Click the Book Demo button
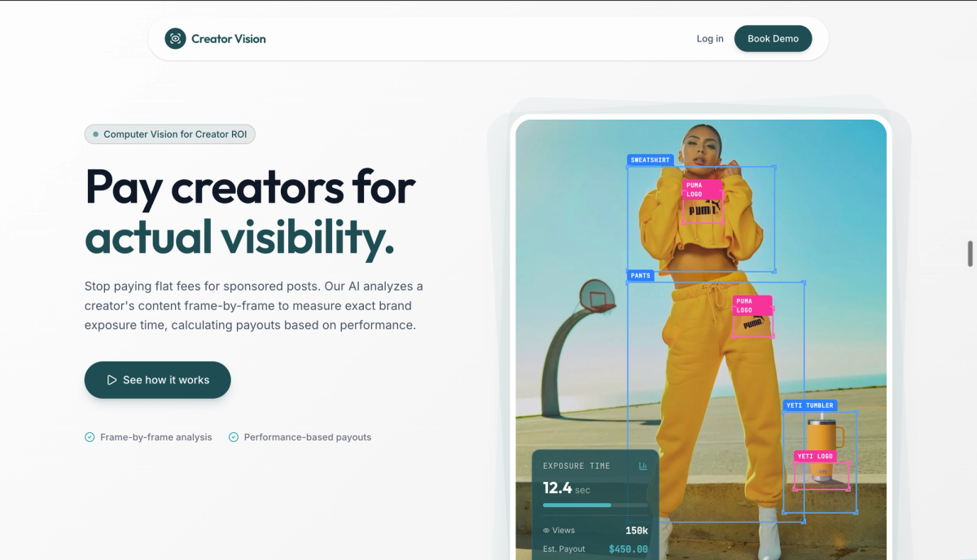This screenshot has height=560, width=977. coord(773,38)
